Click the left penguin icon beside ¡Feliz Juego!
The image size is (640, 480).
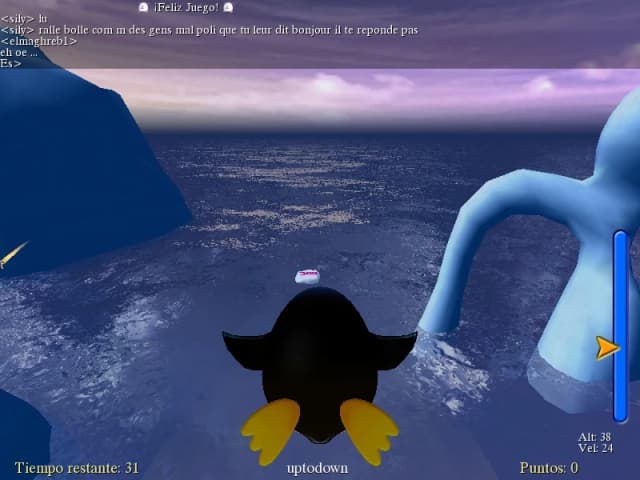[x=143, y=7]
